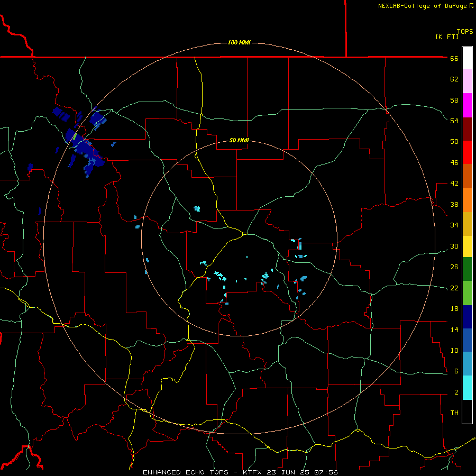The height and width of the screenshot is (476, 476).
Task: Select the light pink legend color swatch
Action: point(467,81)
